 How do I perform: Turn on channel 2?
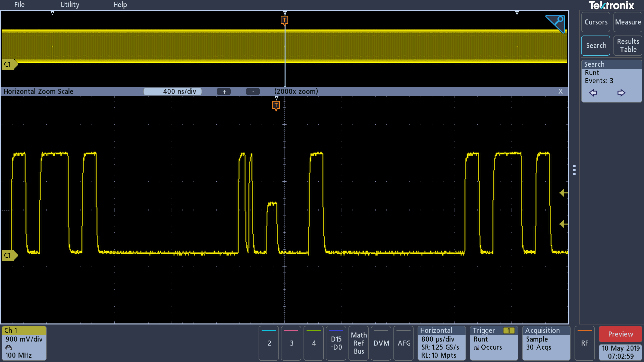269,343
